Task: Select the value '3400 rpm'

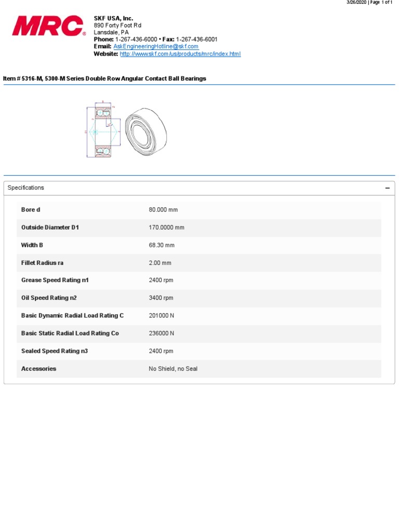Action: (x=161, y=298)
